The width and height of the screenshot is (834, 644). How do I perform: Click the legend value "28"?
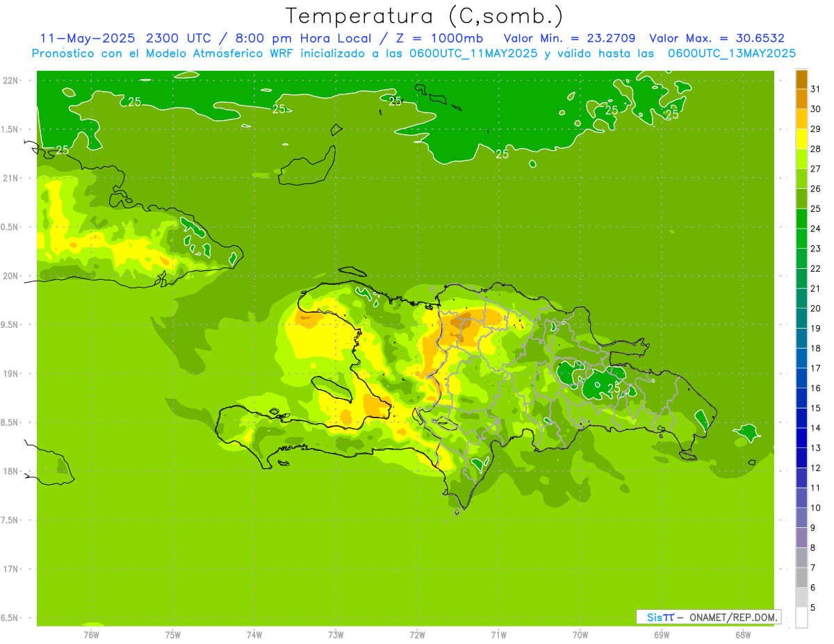tap(816, 149)
